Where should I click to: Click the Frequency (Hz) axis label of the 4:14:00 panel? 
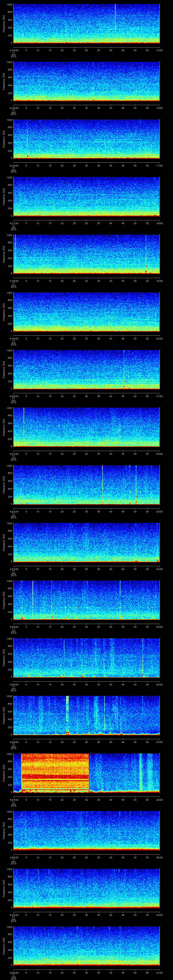coord(4,24)
